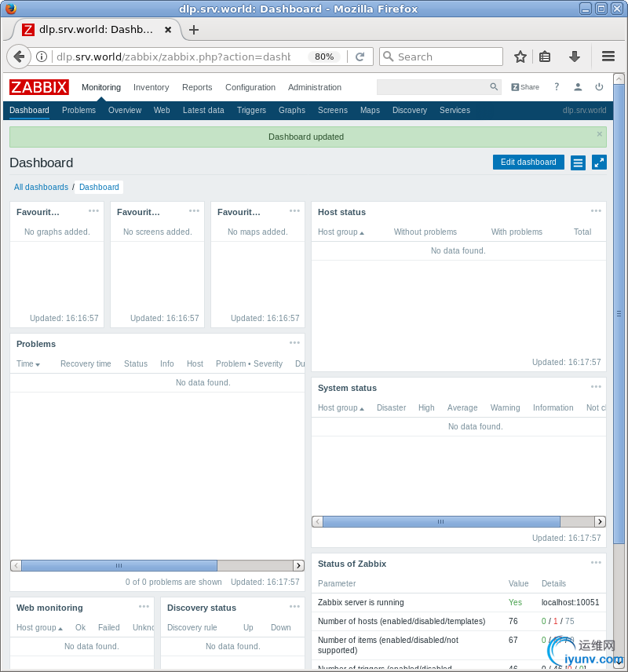
Task: Open the site information icon in address bar
Action: point(42,57)
